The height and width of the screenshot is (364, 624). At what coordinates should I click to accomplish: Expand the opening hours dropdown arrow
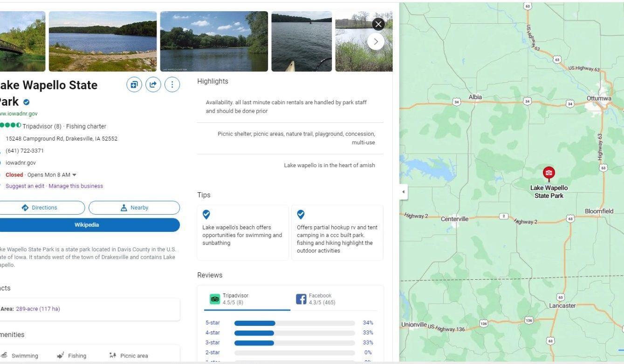[75, 175]
